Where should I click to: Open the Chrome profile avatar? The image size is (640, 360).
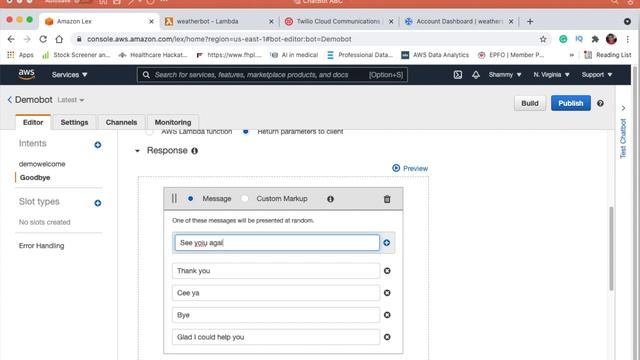[x=611, y=39]
